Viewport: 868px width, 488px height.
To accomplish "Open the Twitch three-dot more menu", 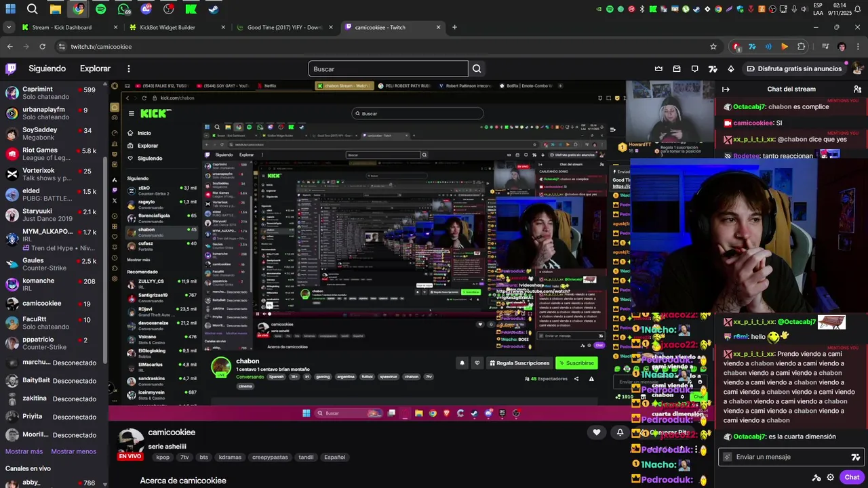I will (x=128, y=68).
